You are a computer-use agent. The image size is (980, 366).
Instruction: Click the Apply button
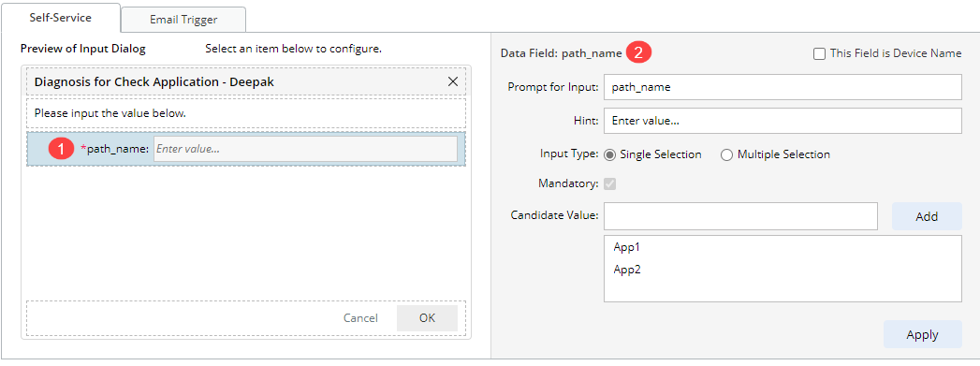point(922,334)
